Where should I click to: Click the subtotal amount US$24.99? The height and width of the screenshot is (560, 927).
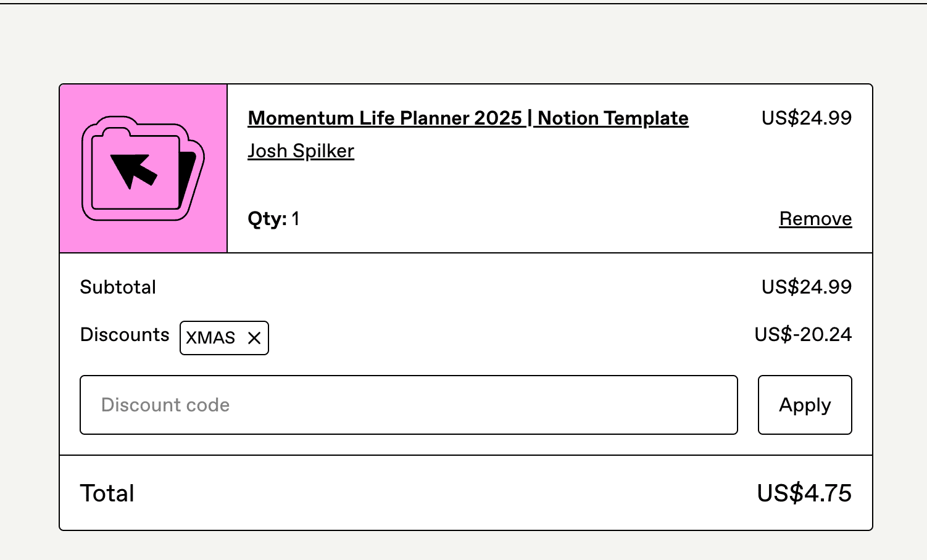(806, 287)
